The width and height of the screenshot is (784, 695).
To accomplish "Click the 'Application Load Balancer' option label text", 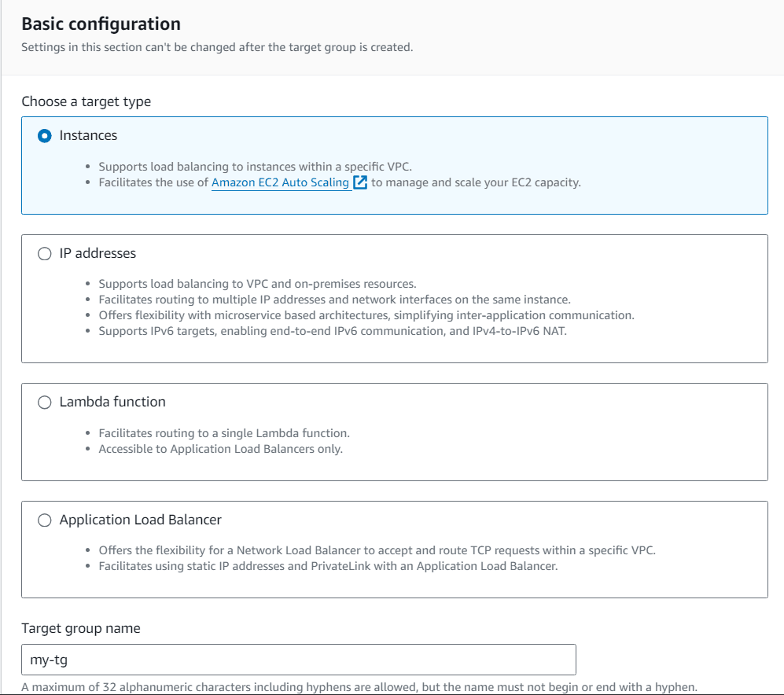I will [141, 520].
